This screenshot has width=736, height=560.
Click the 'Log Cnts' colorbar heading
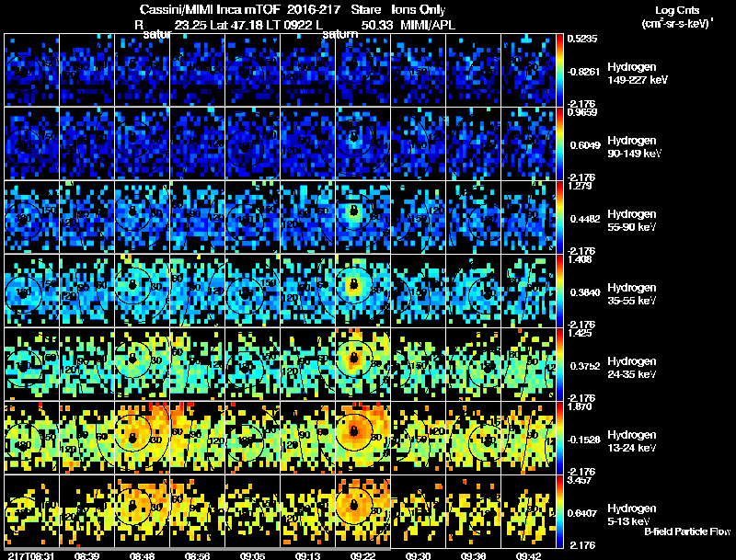click(x=677, y=10)
